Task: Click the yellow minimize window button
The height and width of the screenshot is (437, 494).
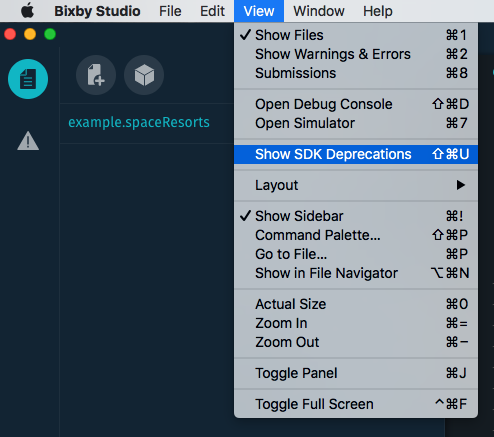Action: (x=30, y=34)
